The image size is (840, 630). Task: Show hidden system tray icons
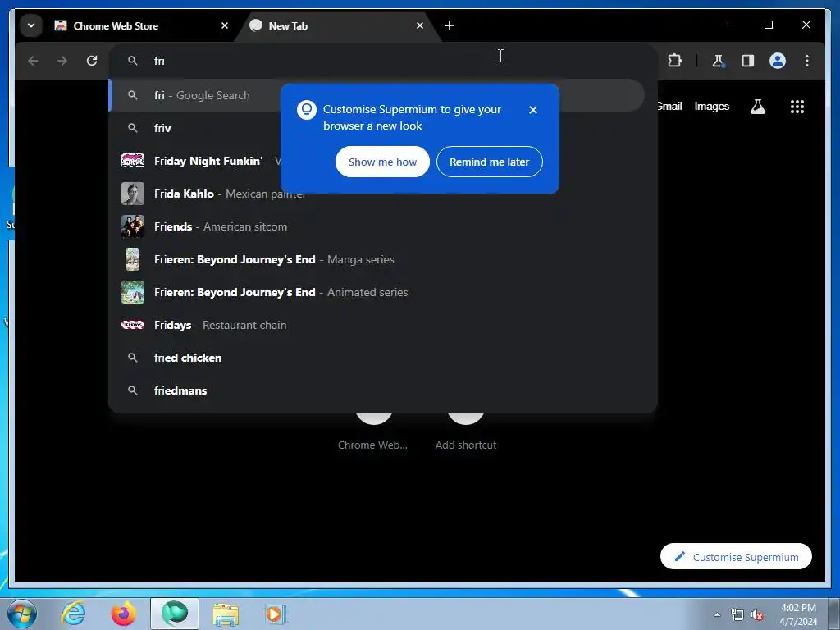coord(717,614)
